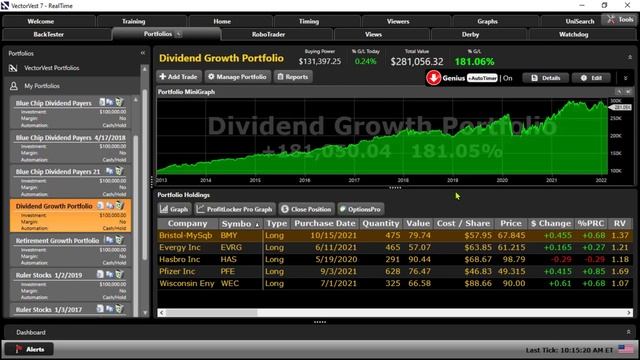Click portfolio list scroll down arrow
640x360 pixels.
144,313
